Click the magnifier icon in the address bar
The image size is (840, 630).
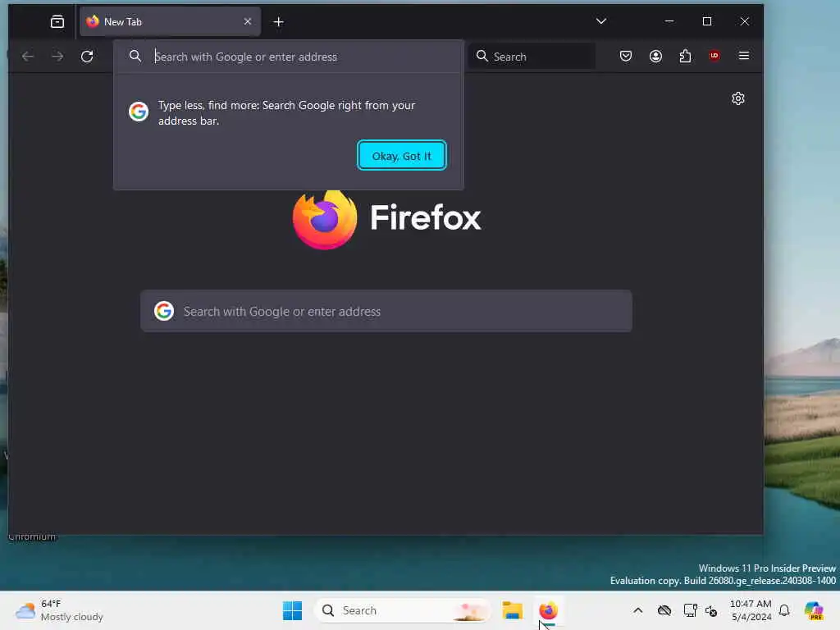(135, 56)
